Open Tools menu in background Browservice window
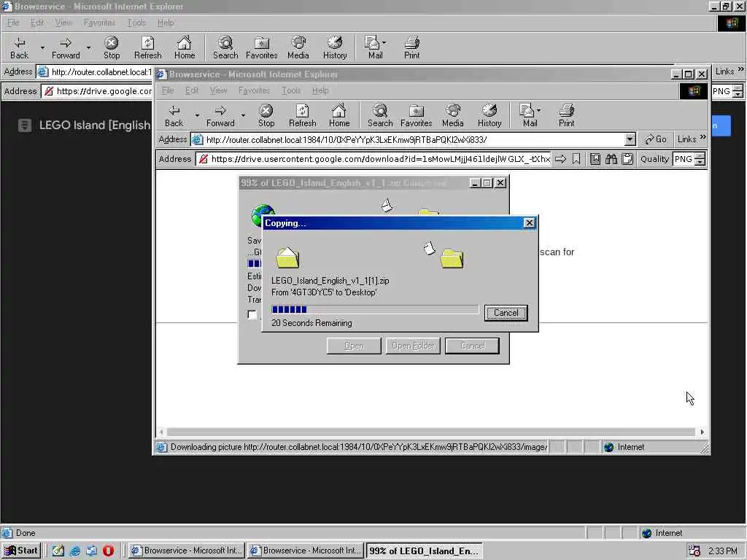 coord(136,23)
